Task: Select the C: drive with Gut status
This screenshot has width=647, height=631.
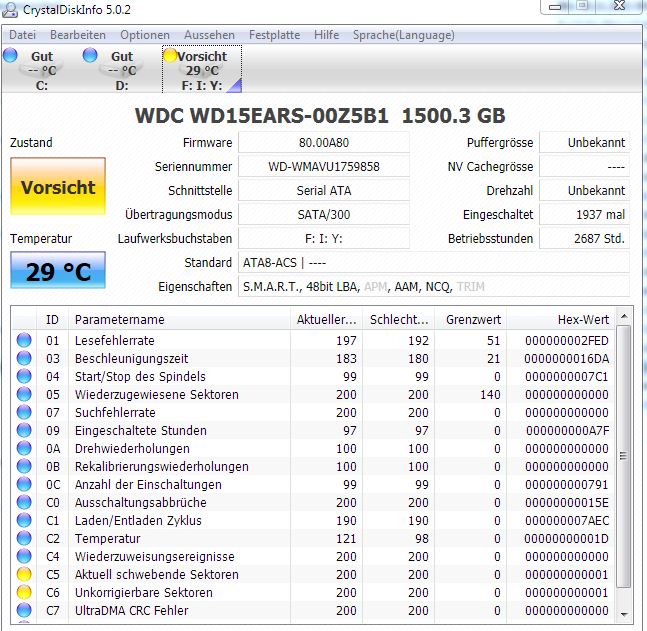Action: click(41, 69)
